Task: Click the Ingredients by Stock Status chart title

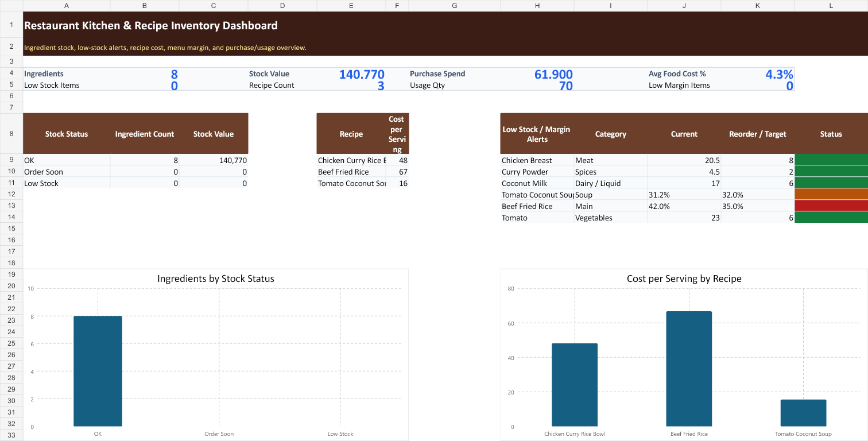Action: [216, 278]
